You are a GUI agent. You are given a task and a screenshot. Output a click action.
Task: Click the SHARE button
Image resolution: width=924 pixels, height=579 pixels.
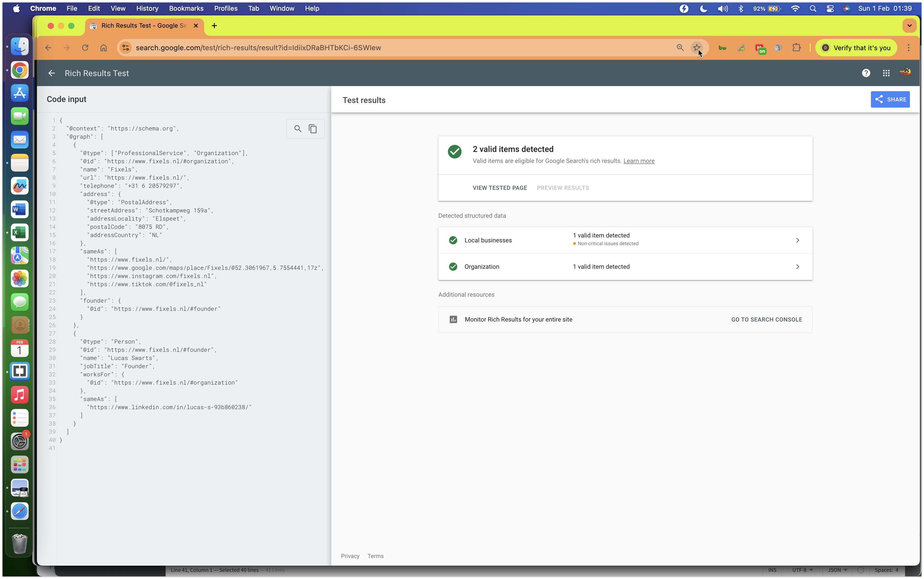[890, 100]
